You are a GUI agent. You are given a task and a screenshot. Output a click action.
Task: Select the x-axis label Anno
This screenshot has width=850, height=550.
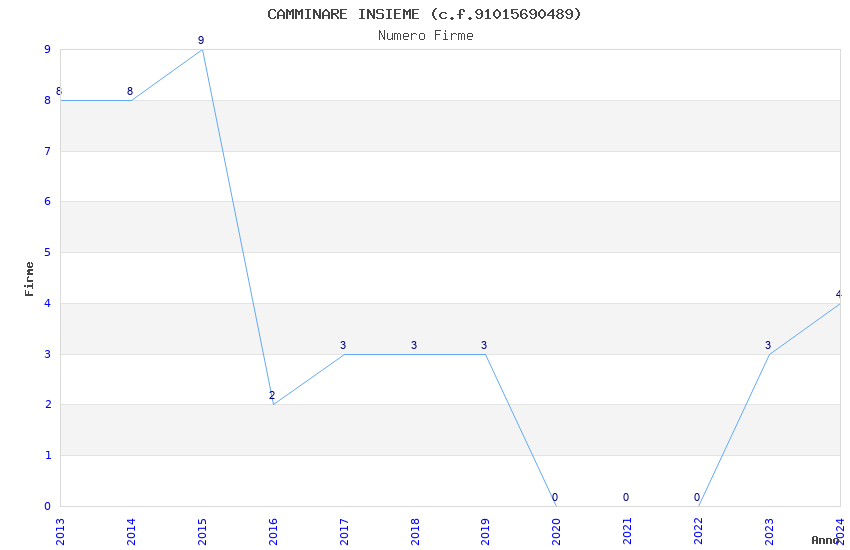coord(825,540)
